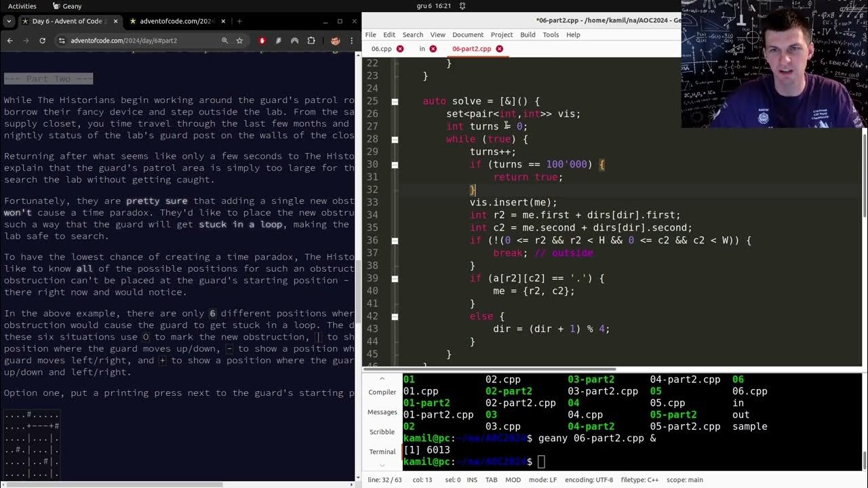Collapse the fold at line 28 while loop
The height and width of the screenshot is (488, 868).
(x=395, y=140)
